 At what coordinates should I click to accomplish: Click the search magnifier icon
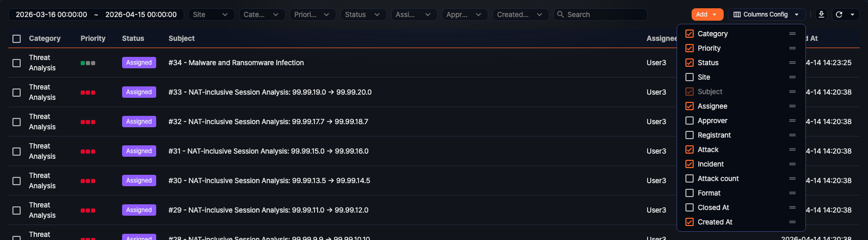[560, 14]
